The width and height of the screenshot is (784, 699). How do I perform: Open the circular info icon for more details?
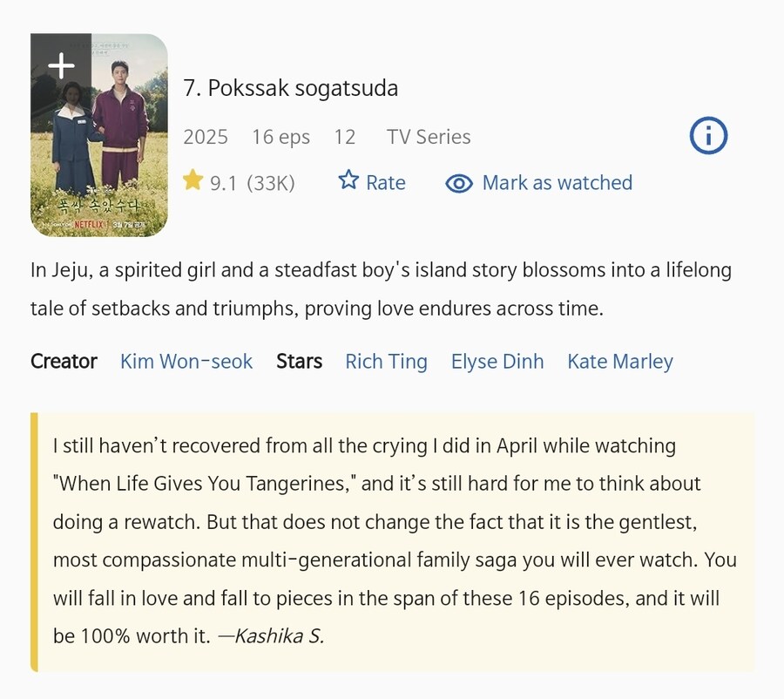pyautogui.click(x=707, y=135)
